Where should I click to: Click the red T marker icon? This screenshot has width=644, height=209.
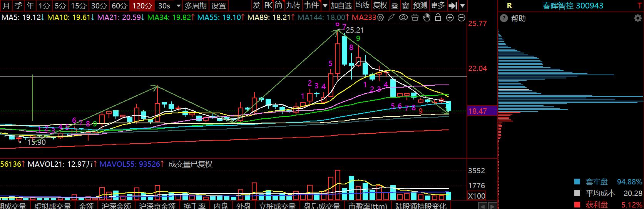639,6
